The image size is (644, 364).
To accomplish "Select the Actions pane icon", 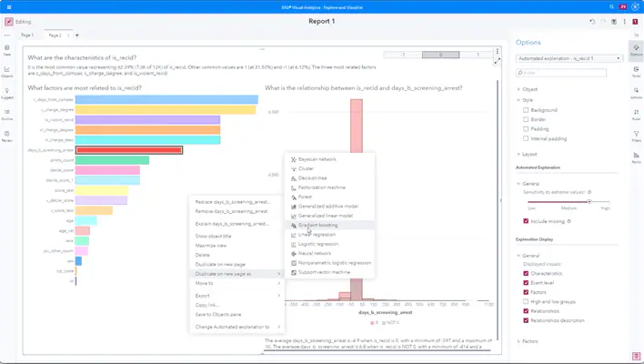I will [x=636, y=93].
